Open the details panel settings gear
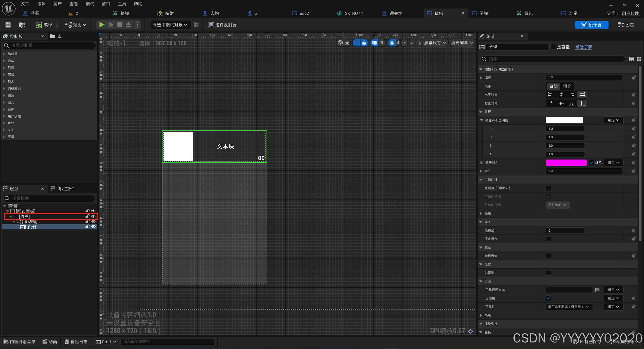 (639, 59)
